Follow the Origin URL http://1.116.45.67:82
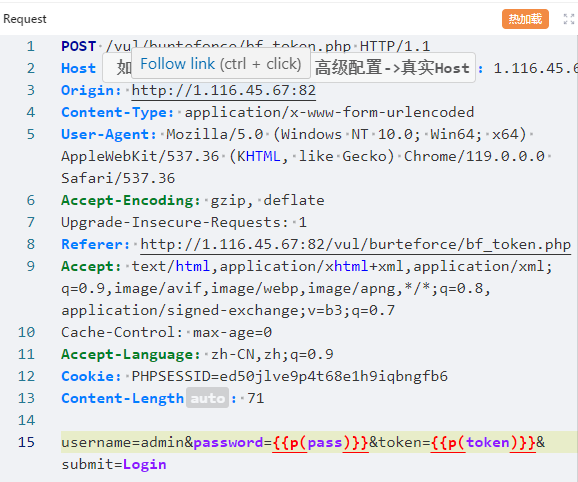The width and height of the screenshot is (578, 482). [224, 90]
